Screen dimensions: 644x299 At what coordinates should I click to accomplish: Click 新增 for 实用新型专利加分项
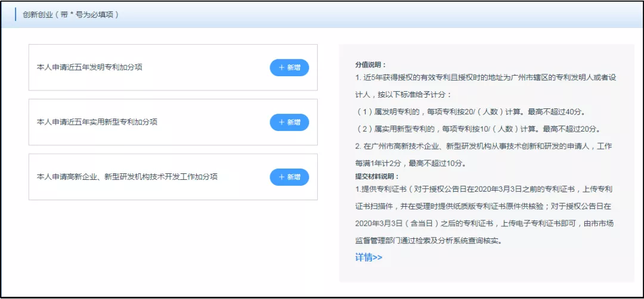(x=289, y=122)
